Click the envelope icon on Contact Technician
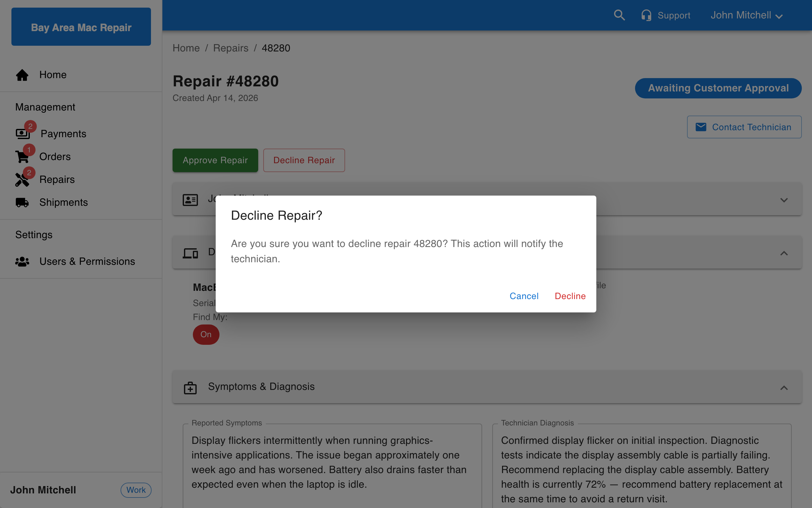The image size is (812, 508). (701, 127)
